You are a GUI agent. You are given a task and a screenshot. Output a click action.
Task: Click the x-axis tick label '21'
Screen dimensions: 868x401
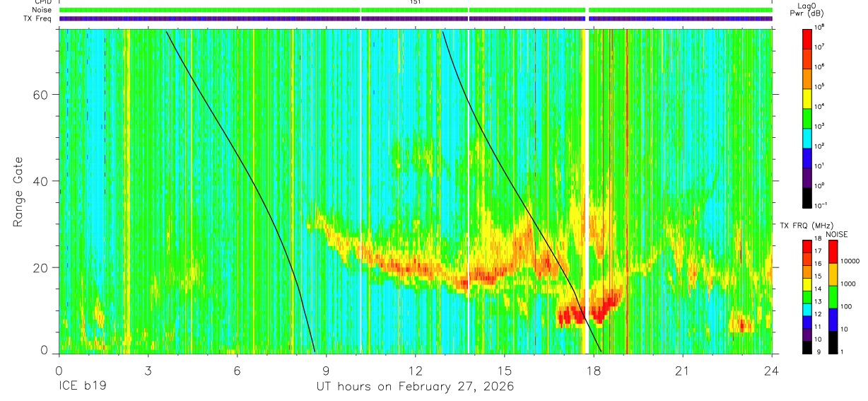683,371
